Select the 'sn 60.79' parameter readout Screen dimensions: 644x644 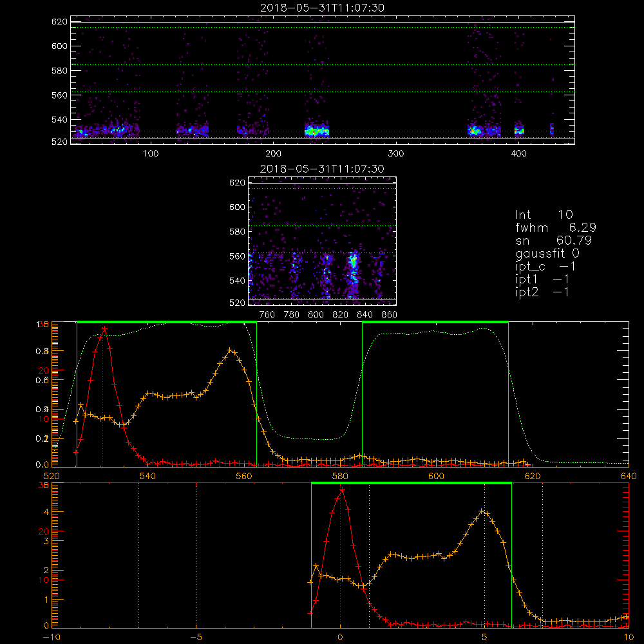(553, 240)
